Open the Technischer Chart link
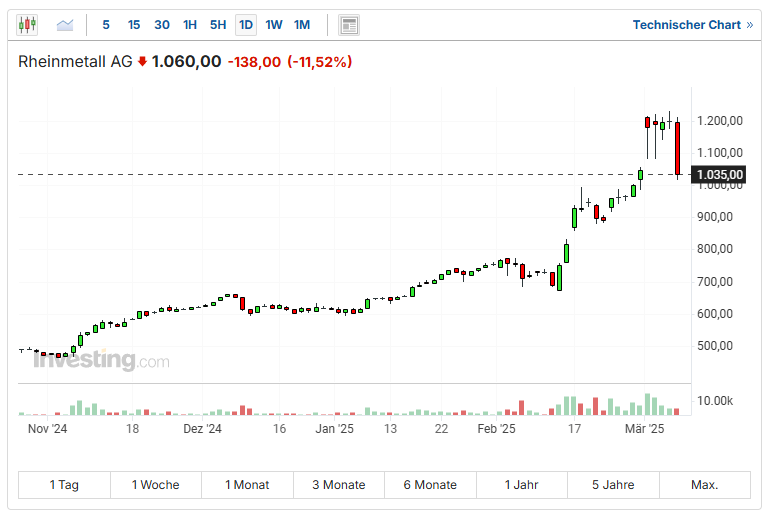This screenshot has height=518, width=770. pos(692,25)
